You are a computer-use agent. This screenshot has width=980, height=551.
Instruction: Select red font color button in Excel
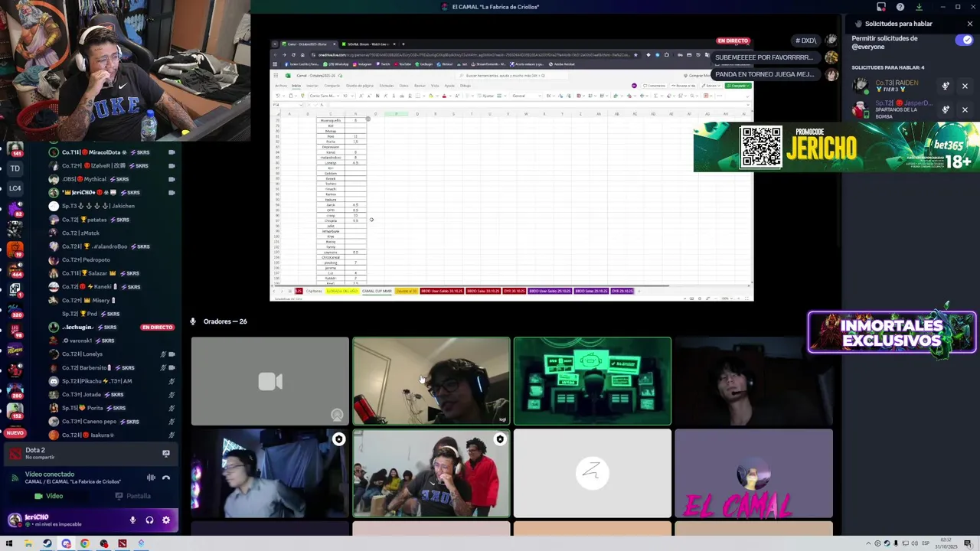pyautogui.click(x=444, y=96)
